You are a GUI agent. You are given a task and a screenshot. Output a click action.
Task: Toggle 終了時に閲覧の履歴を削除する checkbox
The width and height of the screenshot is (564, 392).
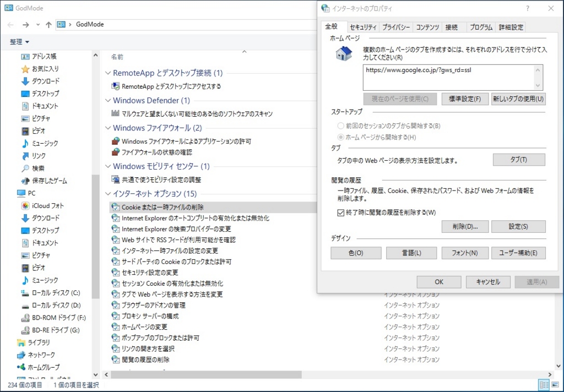coord(340,213)
